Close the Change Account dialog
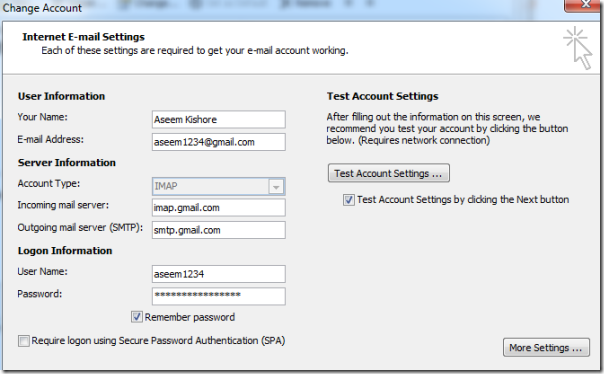Image resolution: width=604 pixels, height=374 pixels. 584,5
